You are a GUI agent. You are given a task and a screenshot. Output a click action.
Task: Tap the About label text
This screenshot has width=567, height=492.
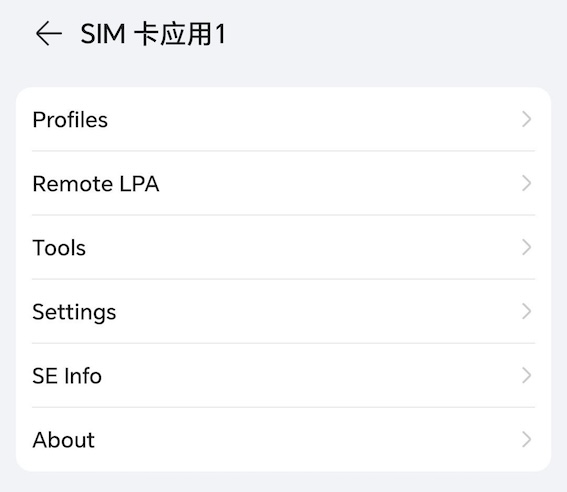[x=64, y=440]
